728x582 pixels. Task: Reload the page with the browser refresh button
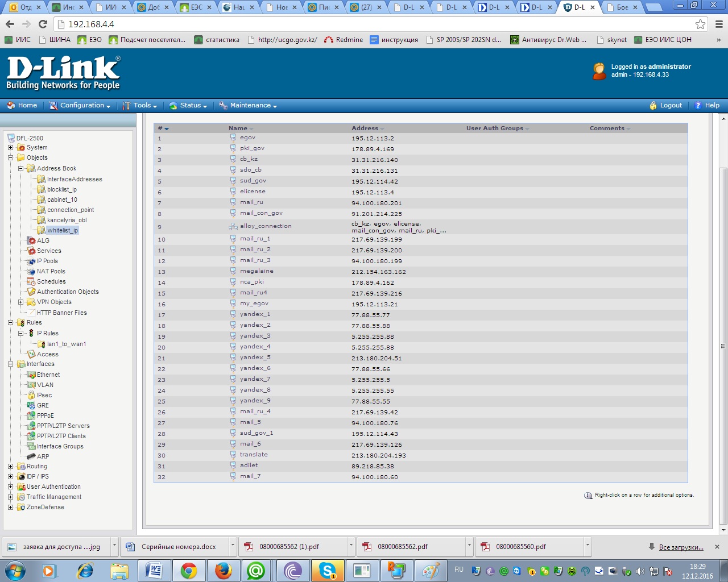pyautogui.click(x=43, y=24)
